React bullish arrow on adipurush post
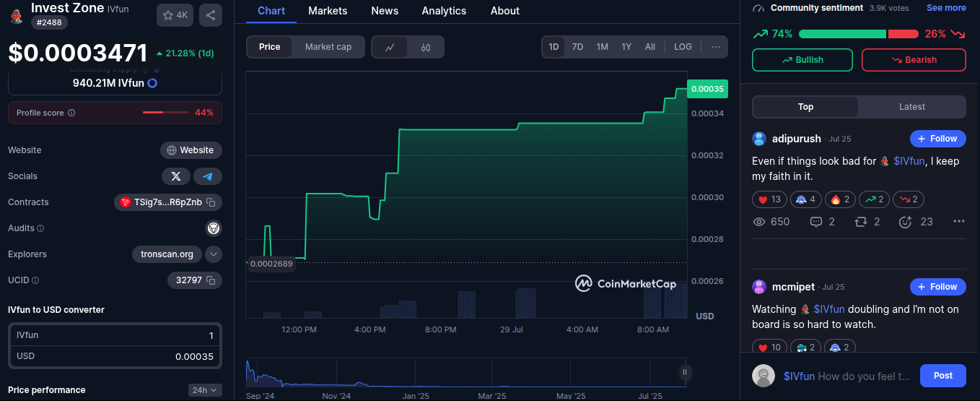 [874, 199]
